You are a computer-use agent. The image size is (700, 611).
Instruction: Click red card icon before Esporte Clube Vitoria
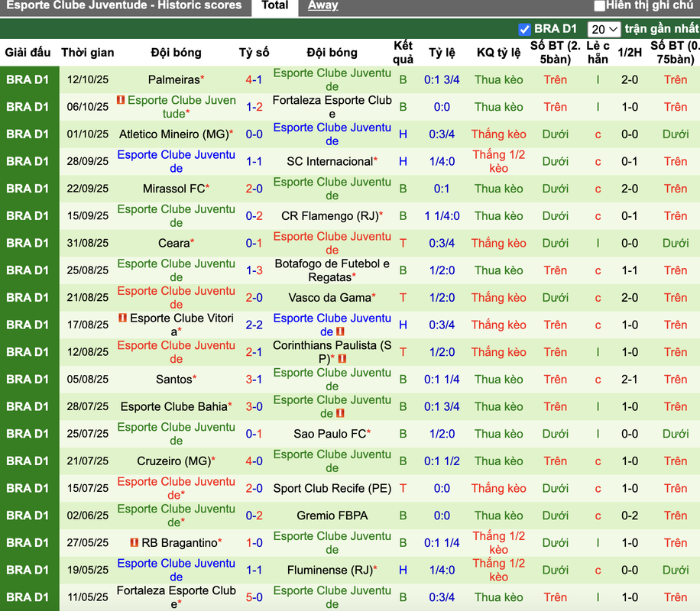[122, 318]
